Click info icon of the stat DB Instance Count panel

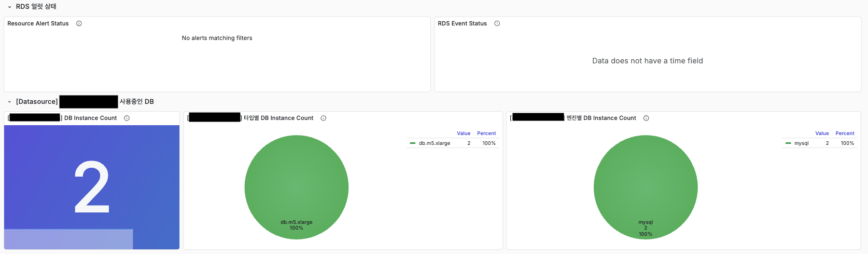pyautogui.click(x=127, y=118)
